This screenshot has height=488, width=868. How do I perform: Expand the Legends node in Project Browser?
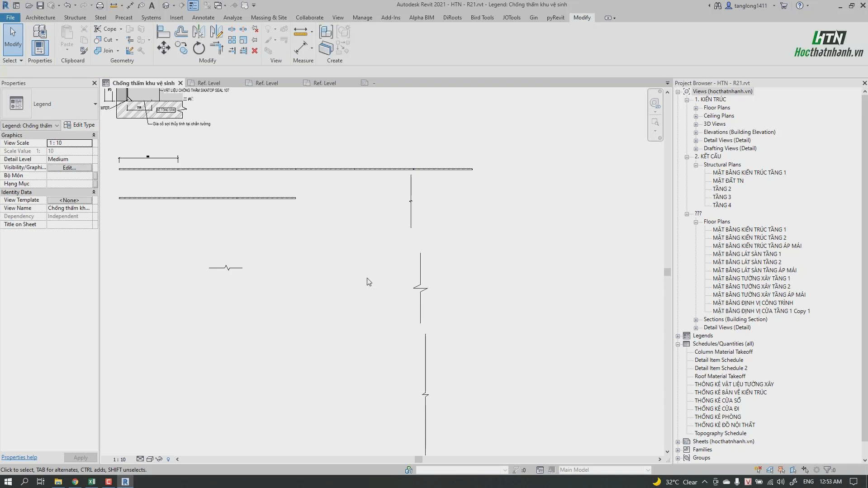tap(678, 336)
